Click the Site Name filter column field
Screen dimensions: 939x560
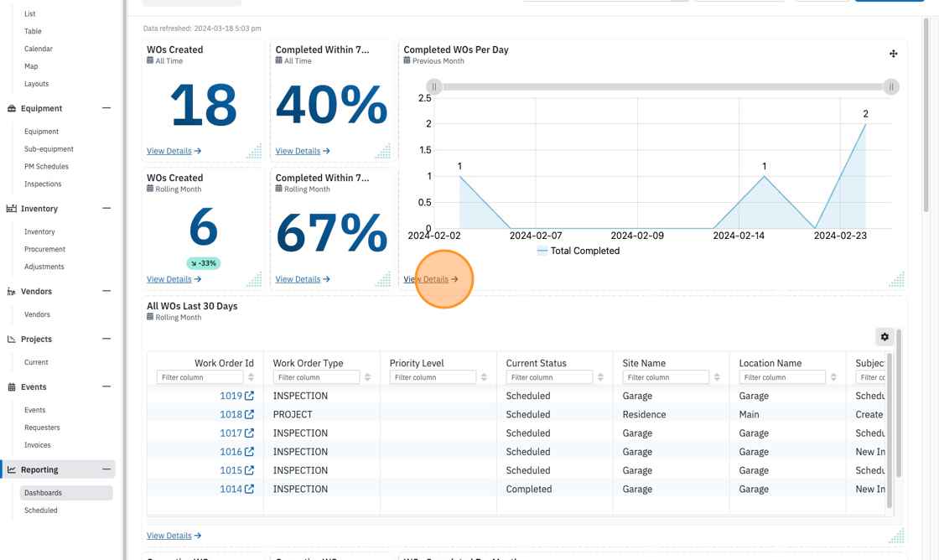pos(666,377)
